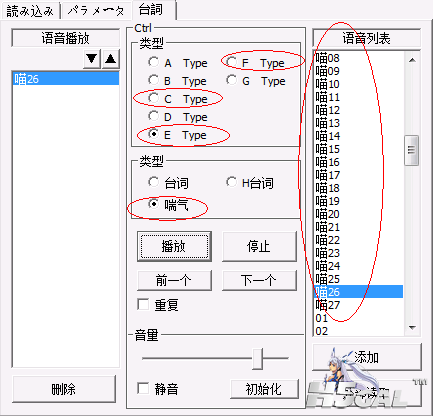Click the 停止 stop button
This screenshot has width=433, height=416.
pos(259,247)
